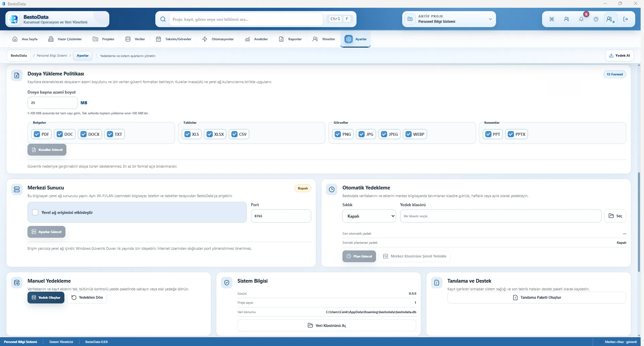The height and width of the screenshot is (346, 644).
Task: Open the notifications bell icon
Action: pos(581,19)
